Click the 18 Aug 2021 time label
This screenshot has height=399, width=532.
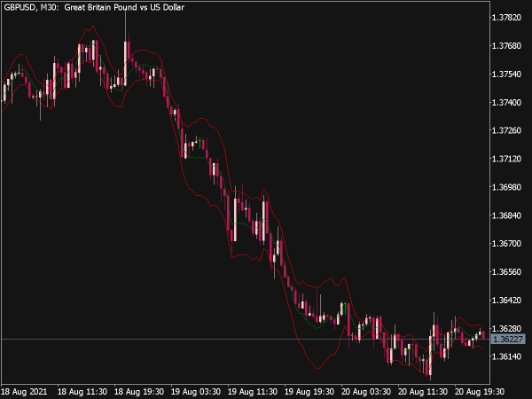click(x=25, y=392)
